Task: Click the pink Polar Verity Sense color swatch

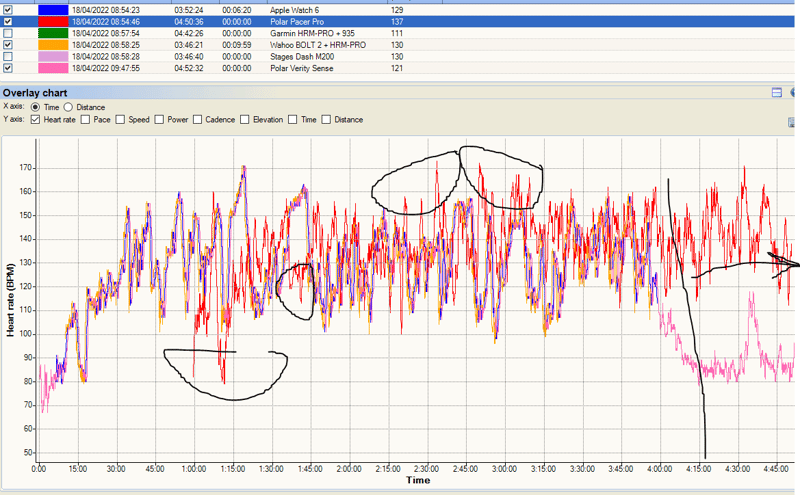Action: tap(53, 68)
